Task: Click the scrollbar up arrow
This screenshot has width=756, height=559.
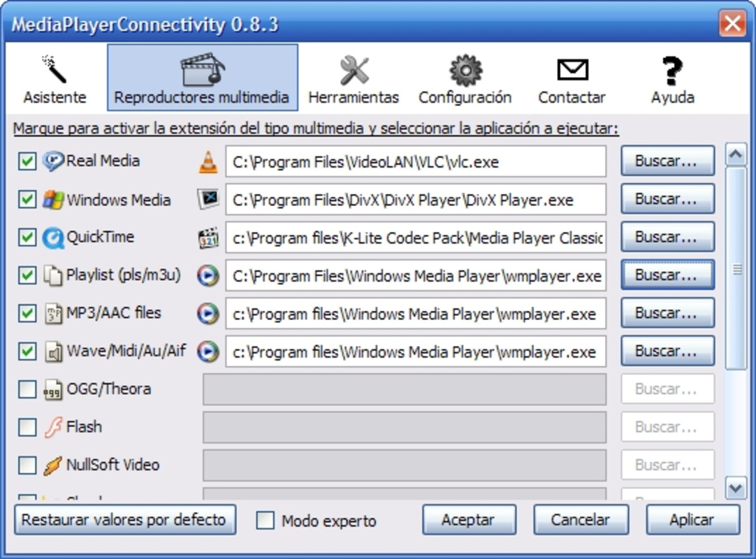Action: pyautogui.click(x=736, y=155)
